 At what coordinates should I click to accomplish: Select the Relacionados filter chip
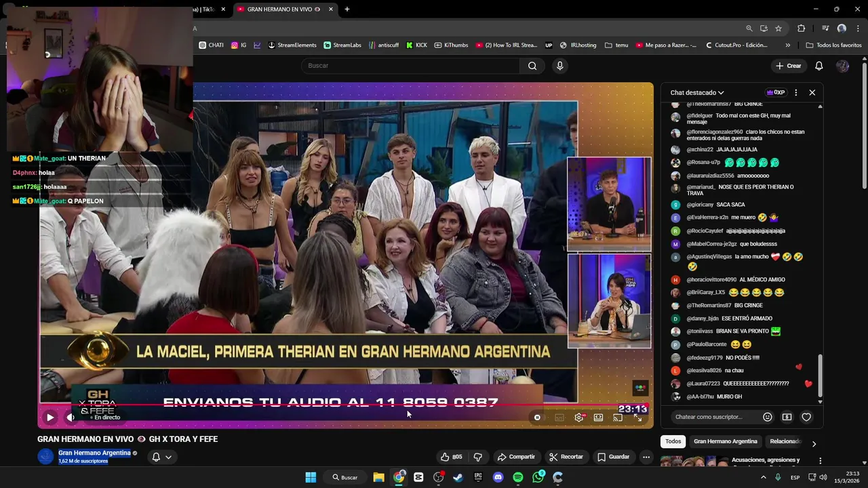[x=785, y=441]
